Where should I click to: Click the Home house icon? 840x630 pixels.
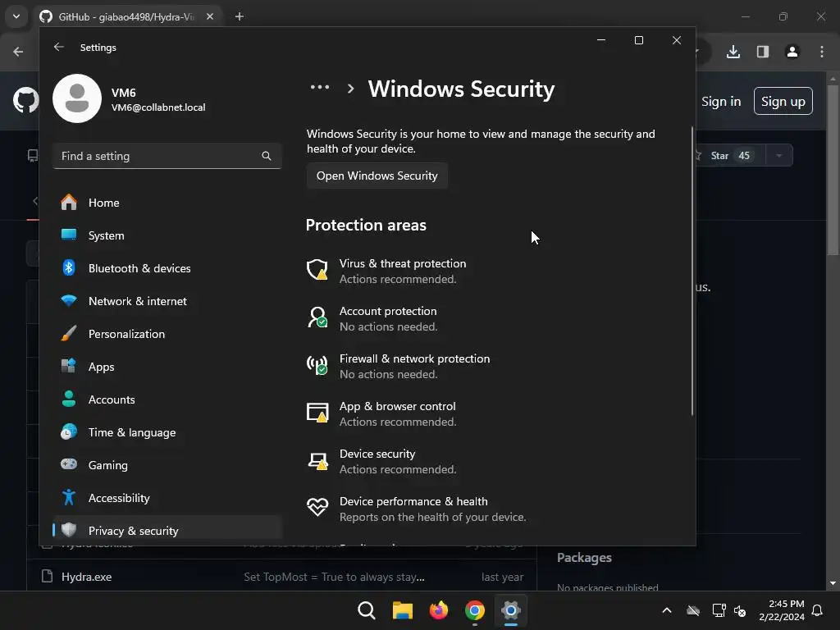coord(69,202)
